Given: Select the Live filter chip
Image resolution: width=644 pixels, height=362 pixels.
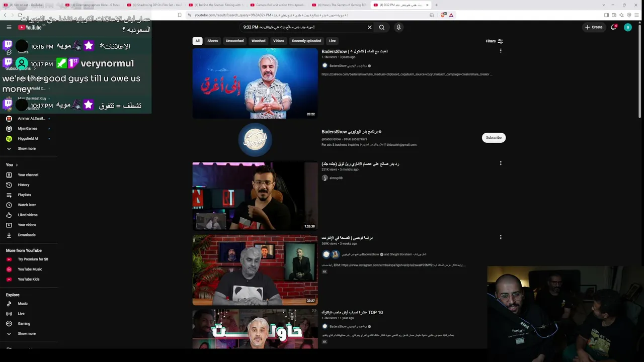Looking at the screenshot, I should 332,41.
